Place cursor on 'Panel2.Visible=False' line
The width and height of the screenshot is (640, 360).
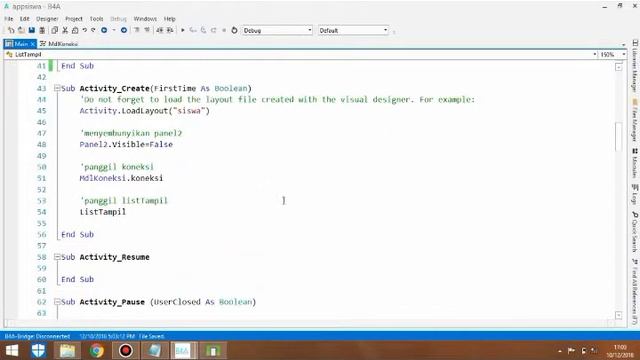pos(126,144)
